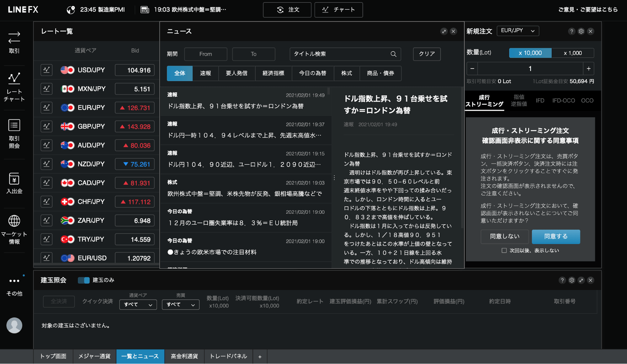The height and width of the screenshot is (364, 627).
Task: Click economic calendar globe icon in header
Action: (x=71, y=10)
